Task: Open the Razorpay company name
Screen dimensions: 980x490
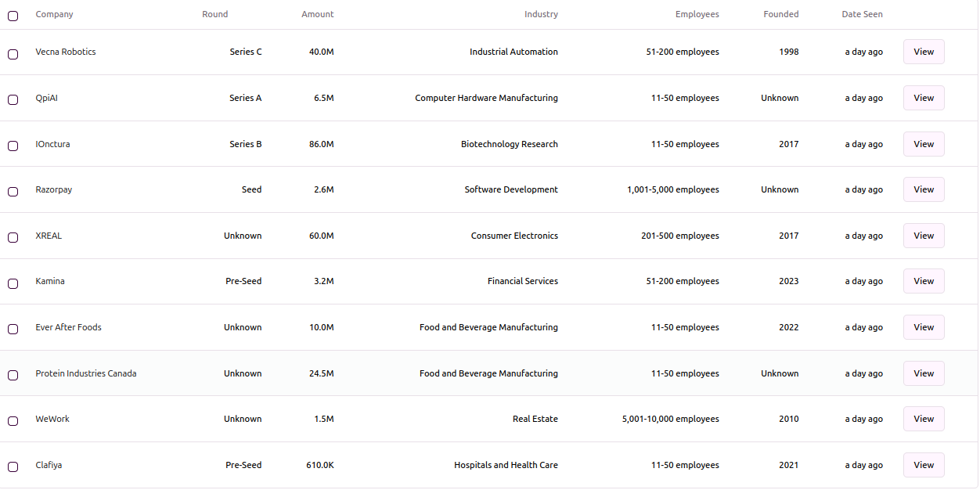Action: tap(54, 189)
